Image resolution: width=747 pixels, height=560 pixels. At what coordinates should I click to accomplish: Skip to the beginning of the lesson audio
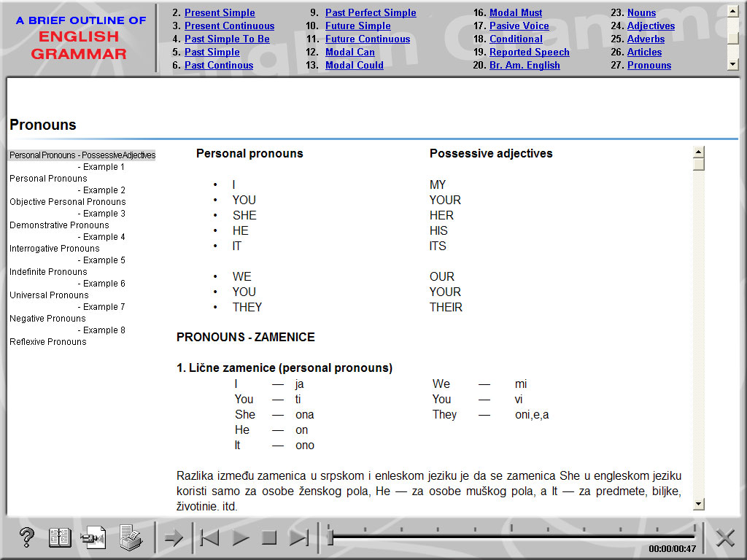point(209,537)
